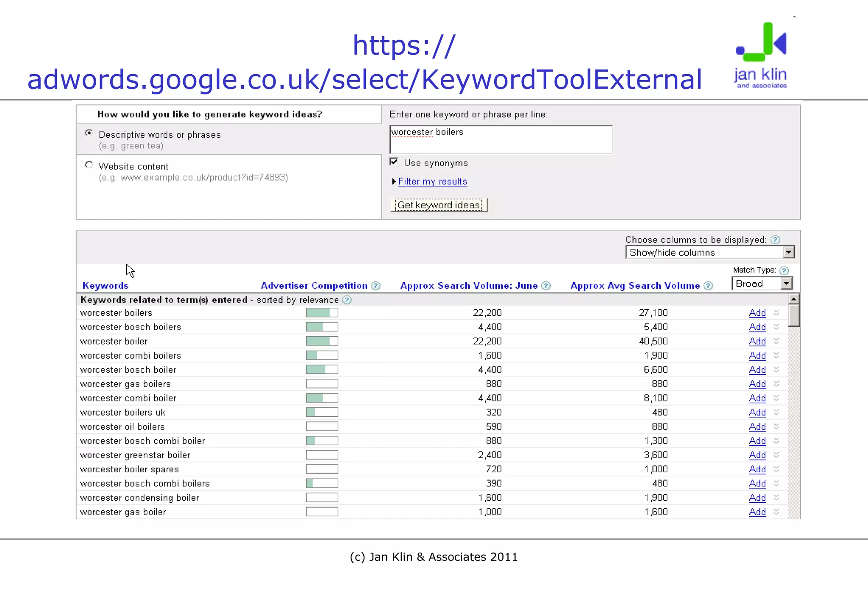Screen dimensions: 868x599
Task: Click competition bar for worcester boilers
Action: [x=322, y=312]
